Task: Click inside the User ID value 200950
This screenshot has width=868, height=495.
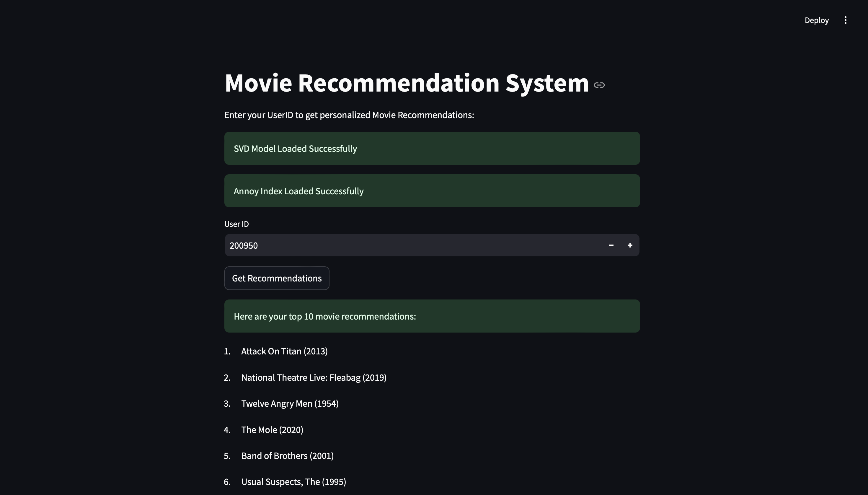Action: [243, 245]
